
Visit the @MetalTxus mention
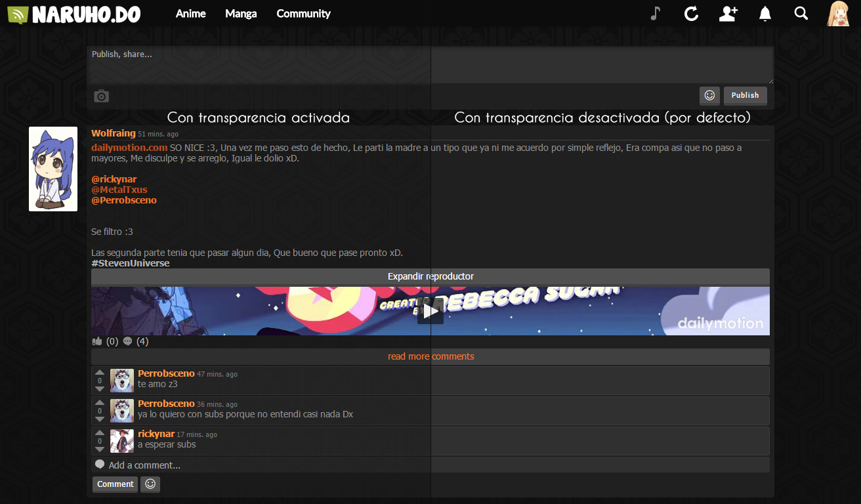[x=119, y=190]
